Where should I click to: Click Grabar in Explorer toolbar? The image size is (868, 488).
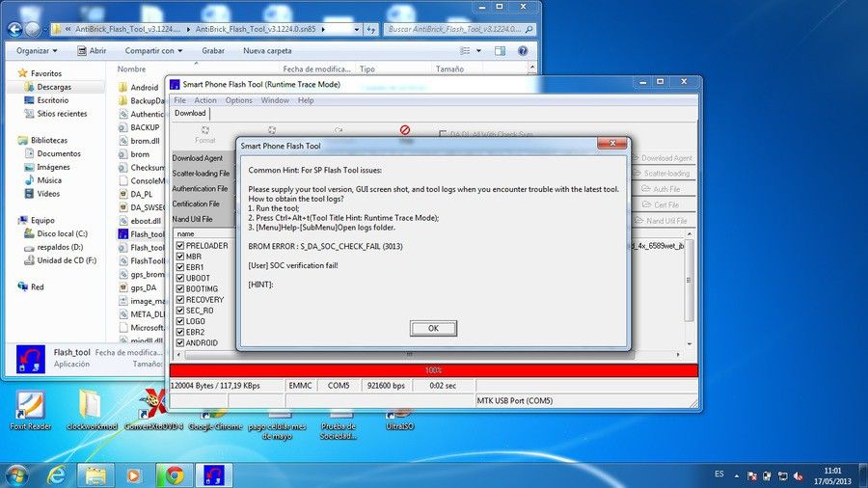point(213,50)
